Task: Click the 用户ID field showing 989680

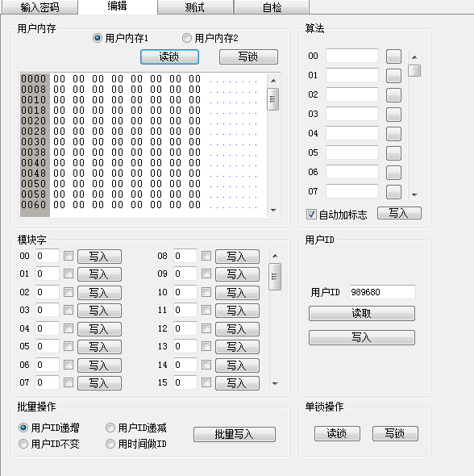Action: pos(382,292)
